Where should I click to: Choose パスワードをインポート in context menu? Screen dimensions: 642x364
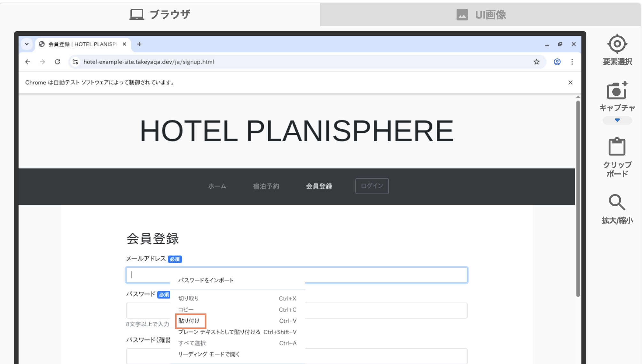pyautogui.click(x=238, y=280)
